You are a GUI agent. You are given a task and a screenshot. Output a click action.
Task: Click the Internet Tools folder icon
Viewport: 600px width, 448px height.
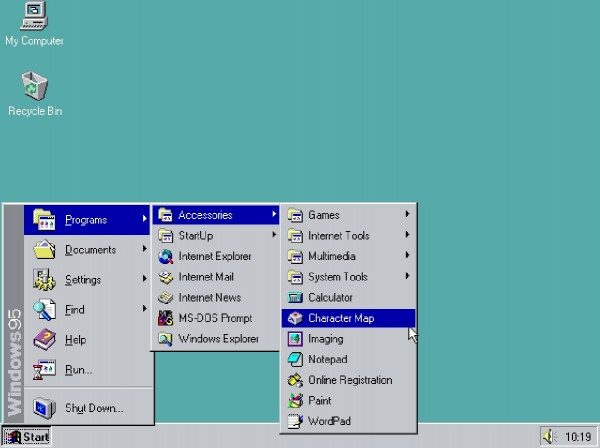click(x=295, y=236)
